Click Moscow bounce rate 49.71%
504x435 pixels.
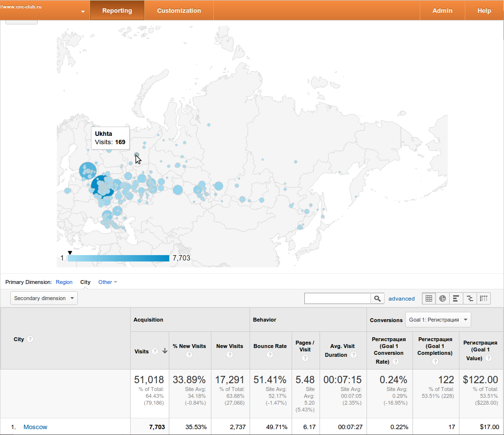coord(277,427)
